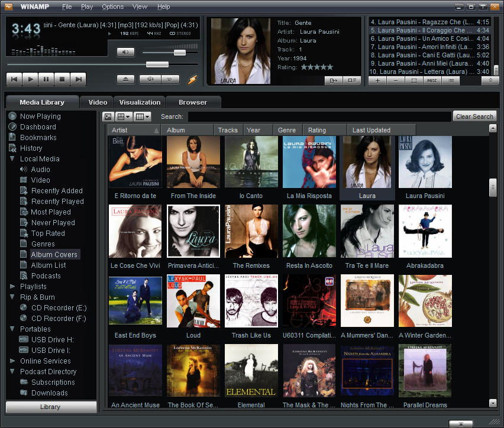Click the playlist Add (+) button
The height and width of the screenshot is (428, 504).
(377, 80)
